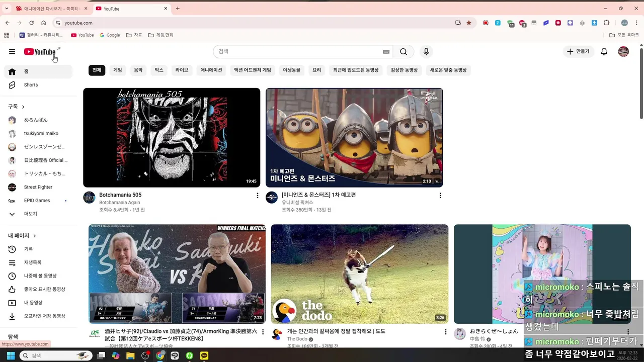Image resolution: width=644 pixels, height=362 pixels.
Task: Switch to the 애니메이션 다시보기 tab
Action: click(52, 9)
